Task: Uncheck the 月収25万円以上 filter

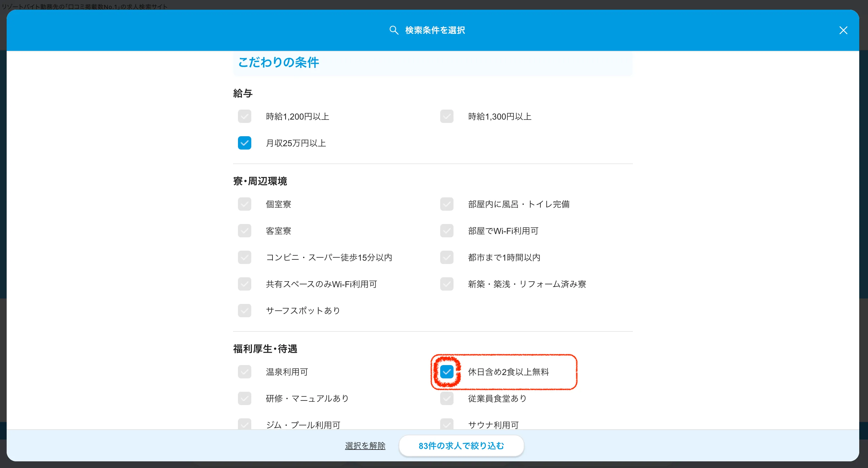Action: pos(244,143)
